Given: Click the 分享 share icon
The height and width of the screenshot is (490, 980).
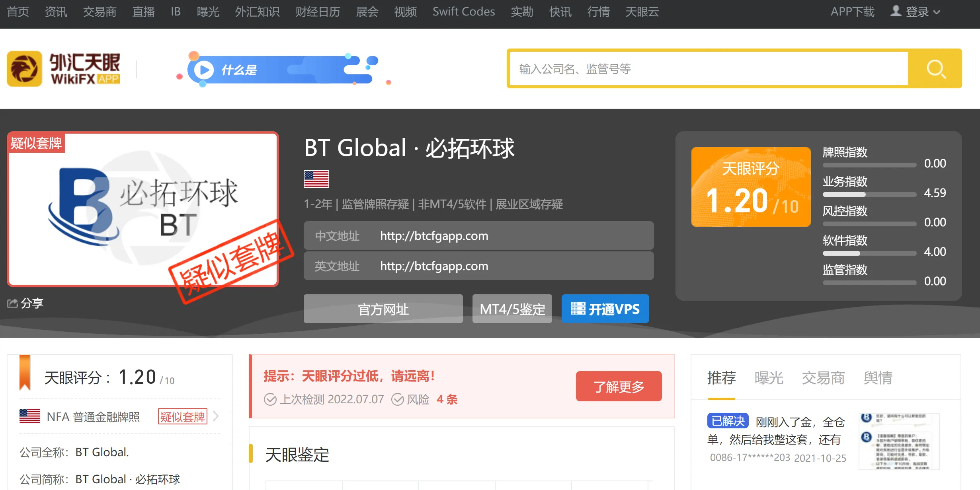Looking at the screenshot, I should click(x=12, y=303).
